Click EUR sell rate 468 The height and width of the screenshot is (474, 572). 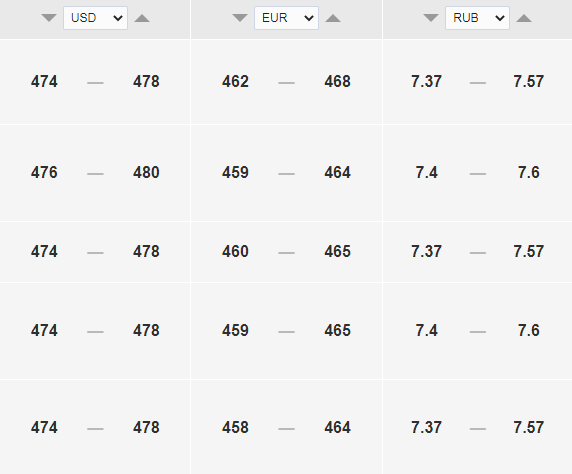click(x=337, y=81)
